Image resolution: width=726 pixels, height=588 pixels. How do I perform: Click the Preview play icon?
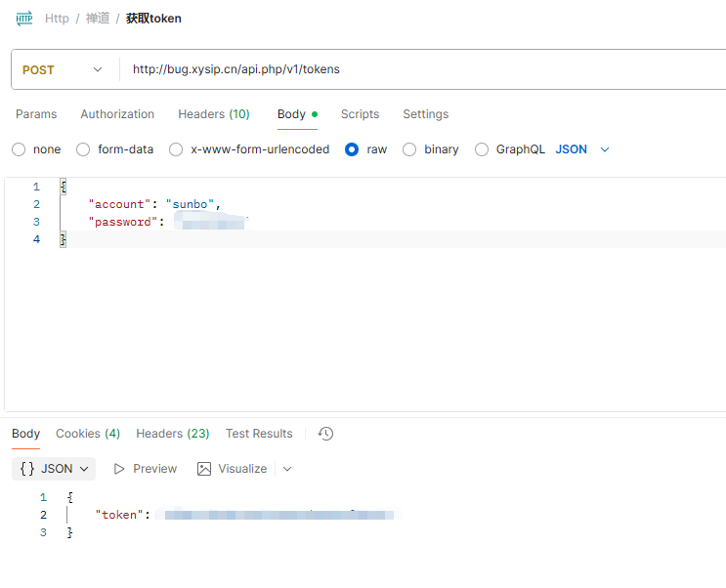pyautogui.click(x=120, y=469)
